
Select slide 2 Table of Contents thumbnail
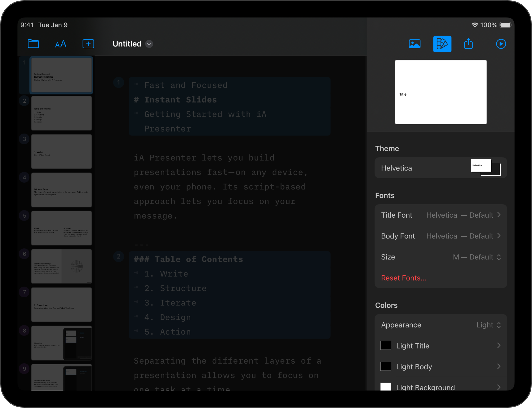point(61,113)
